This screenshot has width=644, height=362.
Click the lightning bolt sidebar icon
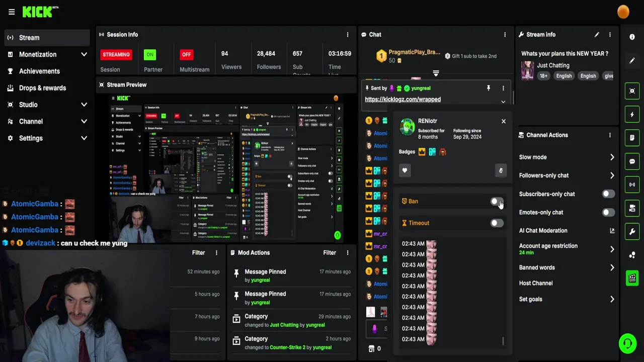pyautogui.click(x=632, y=115)
